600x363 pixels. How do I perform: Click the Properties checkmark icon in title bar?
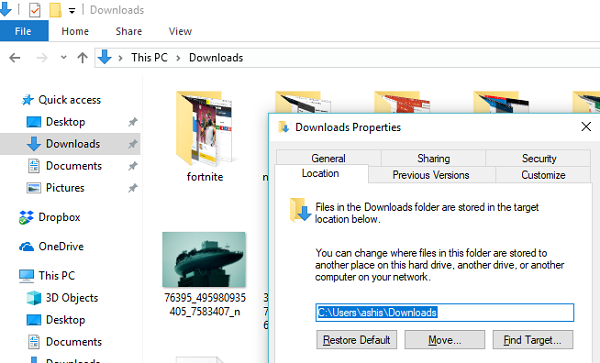tap(35, 10)
